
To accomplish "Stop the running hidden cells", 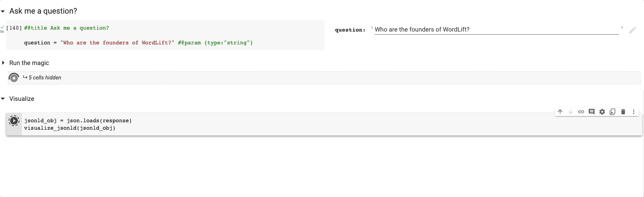I will (14, 78).
